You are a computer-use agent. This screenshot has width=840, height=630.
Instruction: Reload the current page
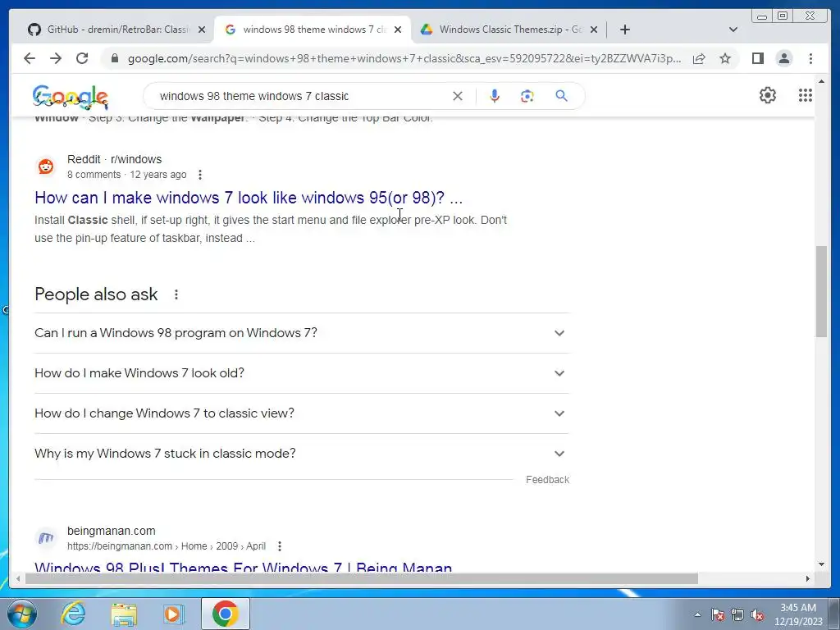click(x=82, y=58)
